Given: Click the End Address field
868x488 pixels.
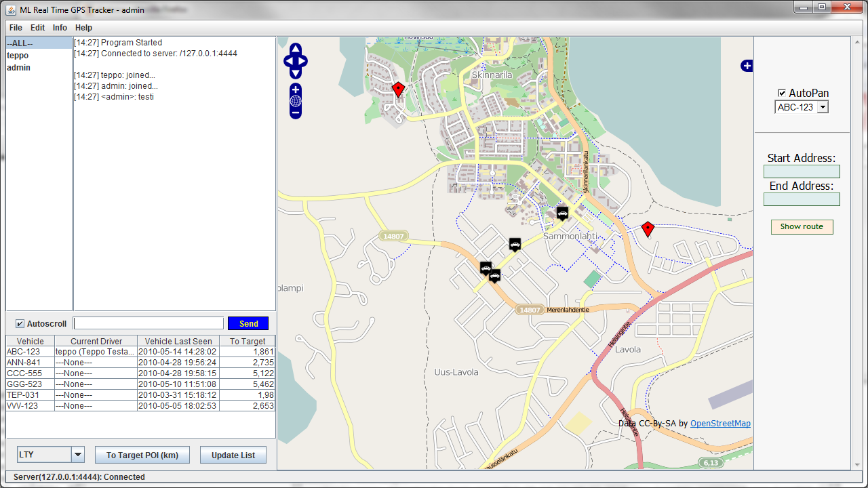Looking at the screenshot, I should click(x=802, y=199).
